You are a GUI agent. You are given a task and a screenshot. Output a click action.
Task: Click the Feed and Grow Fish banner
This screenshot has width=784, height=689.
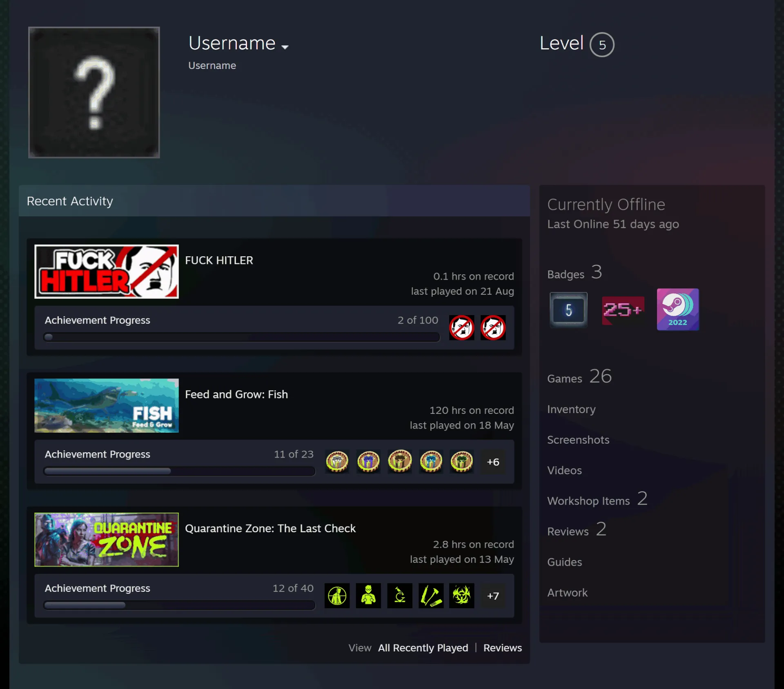pos(107,405)
